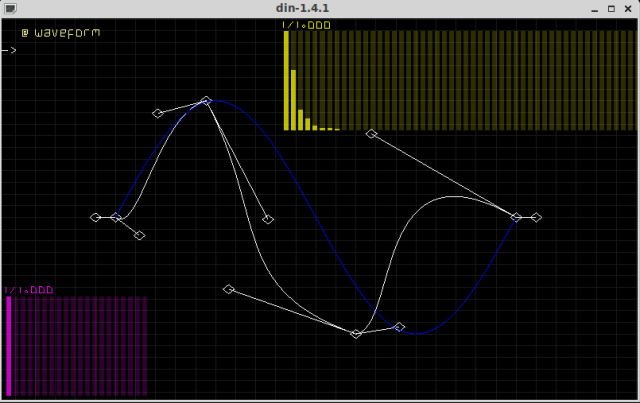
Task: Select the lowest vertex diamond at the curve trough
Action: [356, 334]
